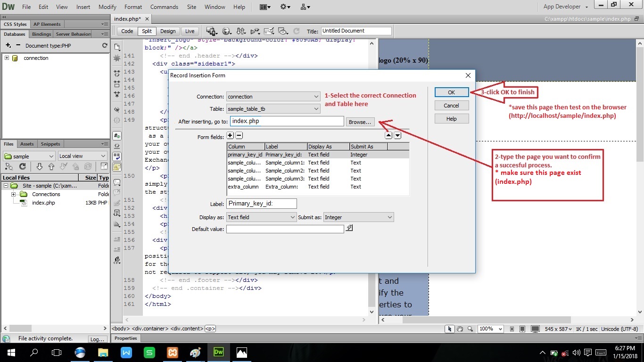Switch to AP Elements tab
Screen dimensions: 644x362
point(47,24)
